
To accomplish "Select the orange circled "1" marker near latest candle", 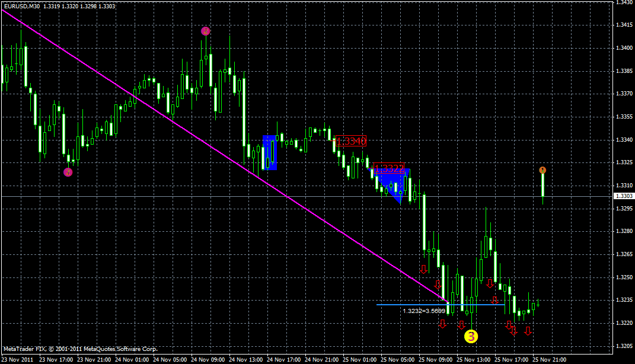I will [x=543, y=170].
